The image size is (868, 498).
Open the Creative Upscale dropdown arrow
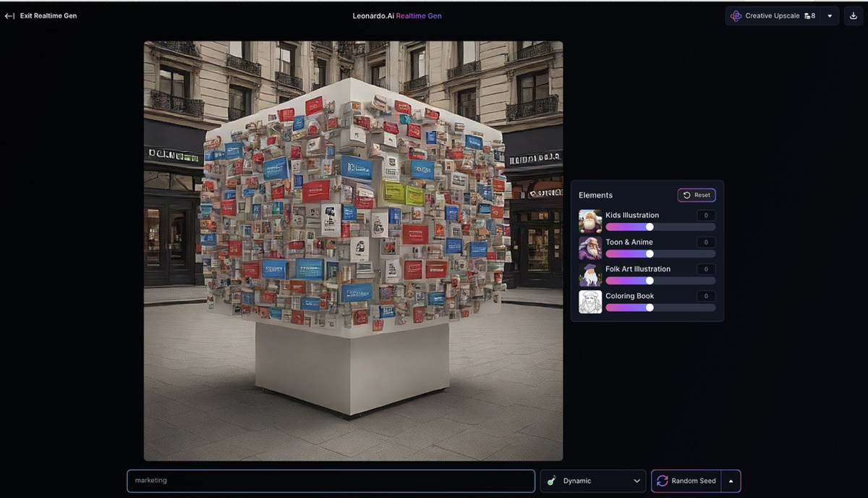[830, 16]
